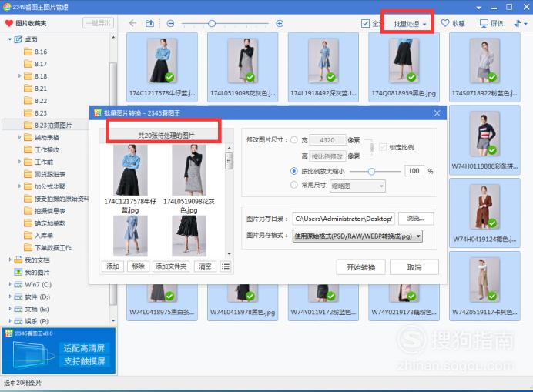The width and height of the screenshot is (533, 392).
Task: Toggle the 全选 select-all checkbox
Action: [x=365, y=23]
